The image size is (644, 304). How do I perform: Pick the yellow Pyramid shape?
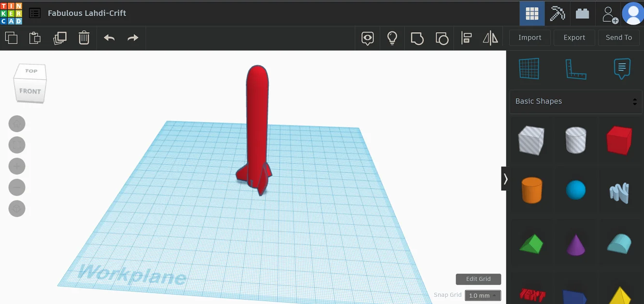click(x=619, y=295)
